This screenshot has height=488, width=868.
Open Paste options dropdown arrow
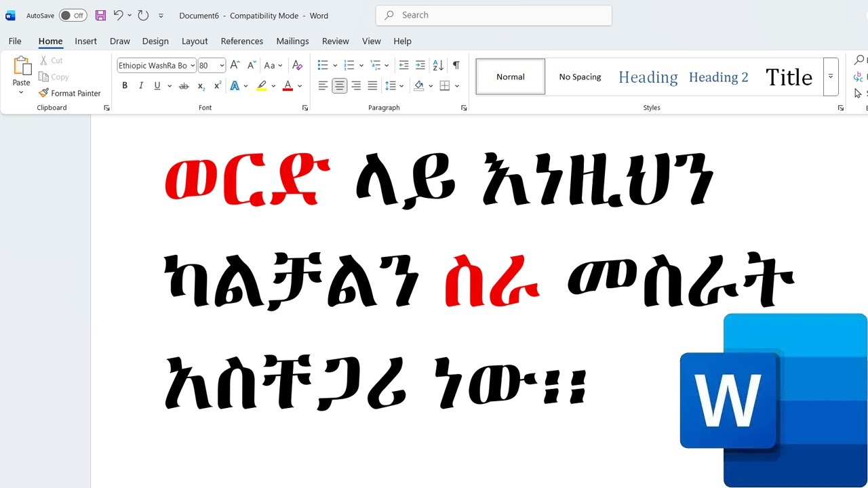[21, 92]
